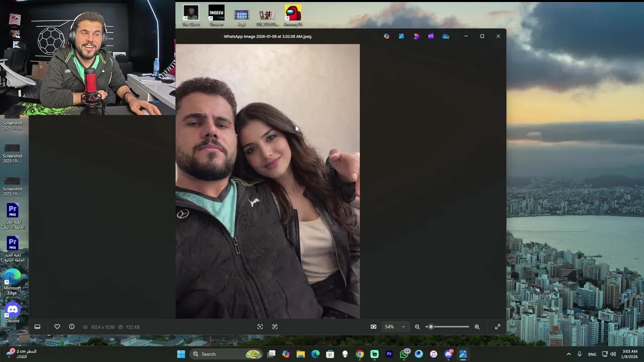Enter fullscreen view with the expand arrows icon
644x362 pixels.
(x=498, y=327)
